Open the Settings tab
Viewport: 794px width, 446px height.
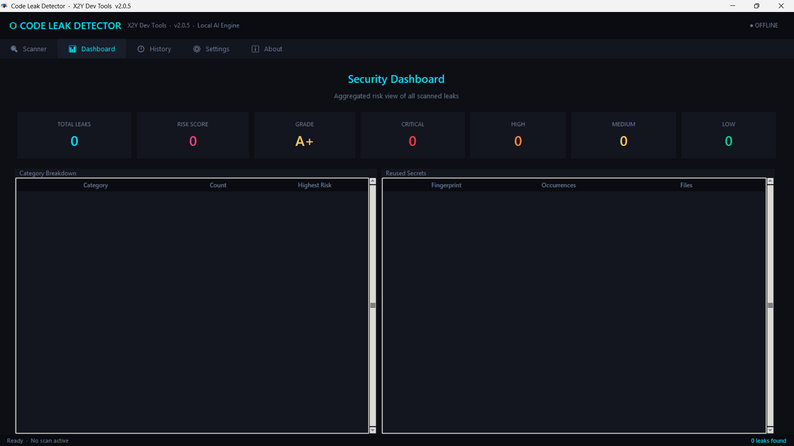(x=211, y=49)
